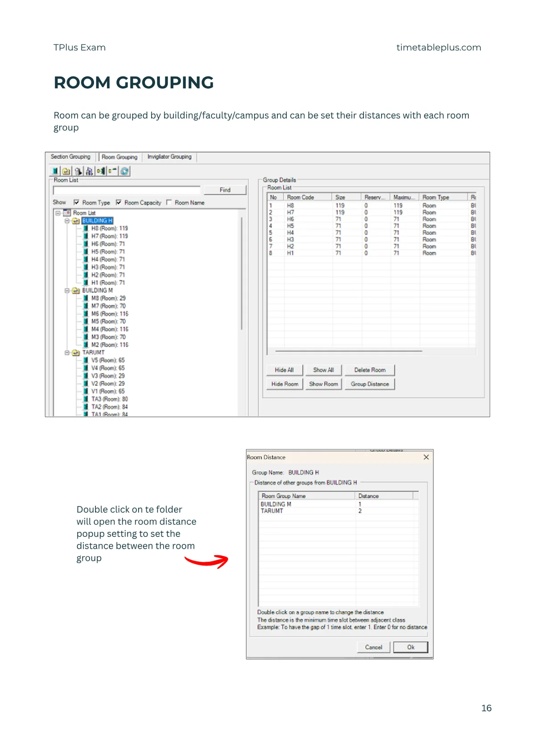
Task: Click the green door icon in the toolbar
Action: click(55, 171)
